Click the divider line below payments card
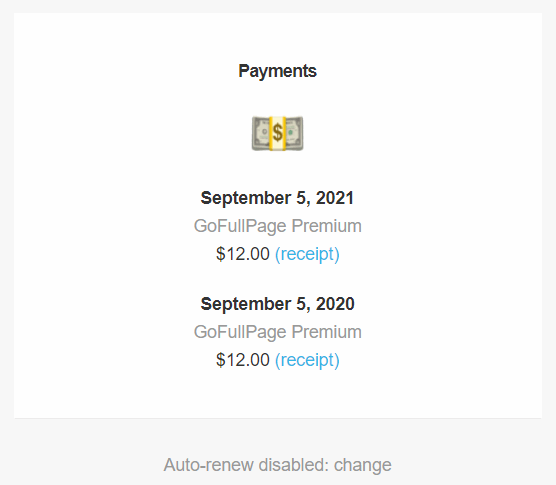This screenshot has height=485, width=556. [x=278, y=418]
